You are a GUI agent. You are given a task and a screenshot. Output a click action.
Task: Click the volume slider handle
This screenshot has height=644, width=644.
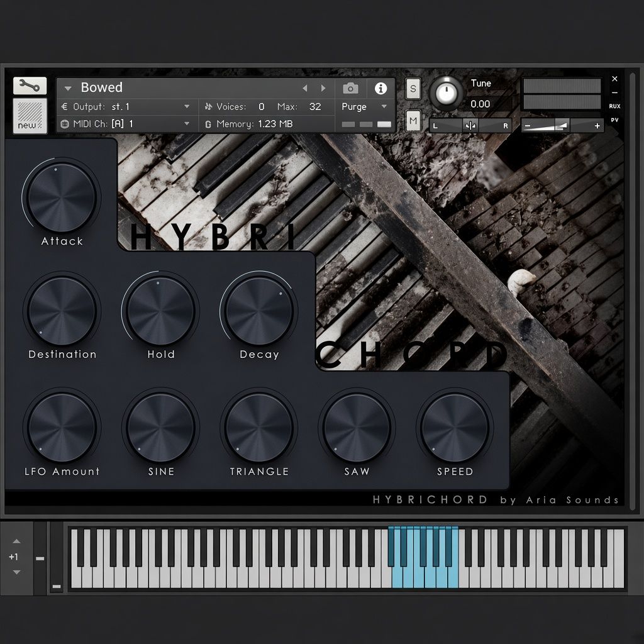562,125
